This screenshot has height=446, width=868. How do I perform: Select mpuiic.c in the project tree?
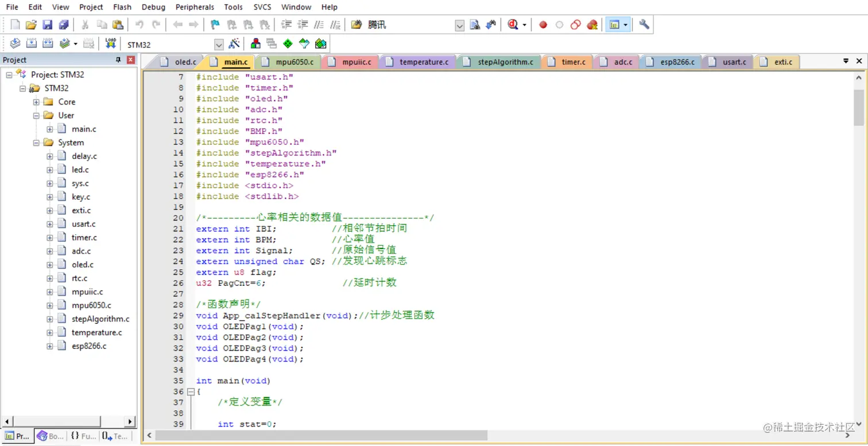[x=87, y=292]
